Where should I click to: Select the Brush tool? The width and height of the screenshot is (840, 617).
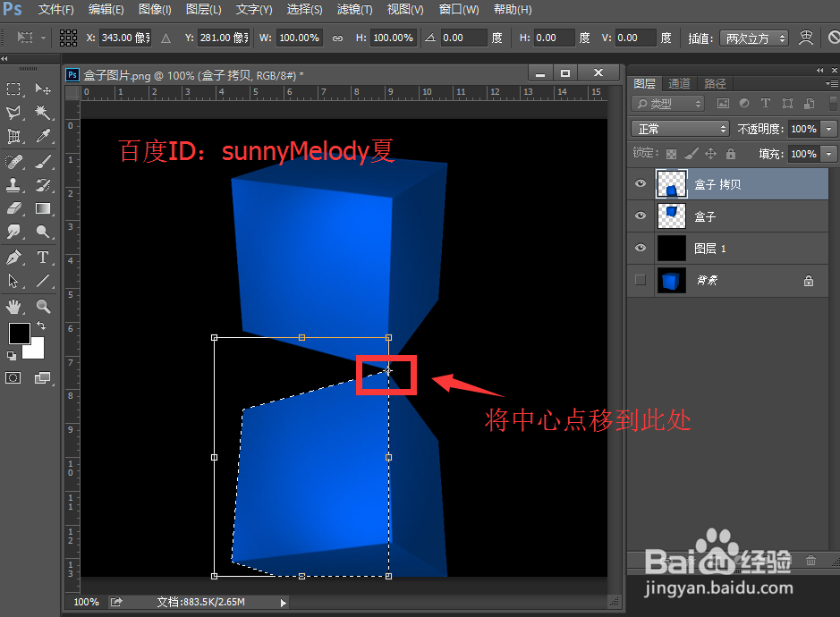coord(43,161)
